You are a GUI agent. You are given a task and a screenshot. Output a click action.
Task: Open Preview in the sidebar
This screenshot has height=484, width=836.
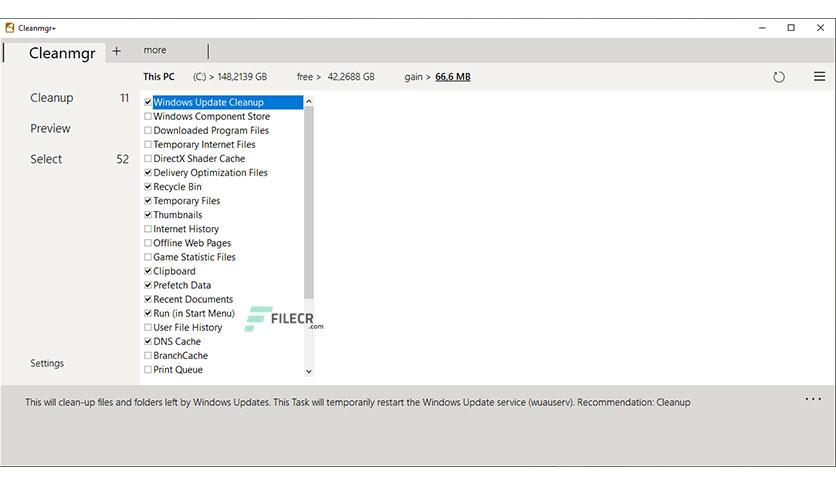click(x=50, y=128)
